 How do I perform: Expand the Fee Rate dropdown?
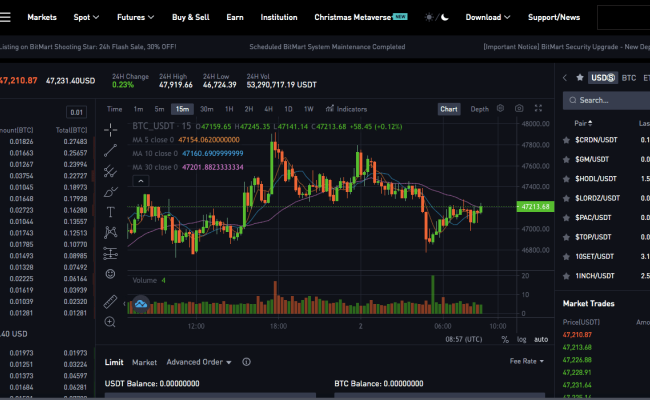526,362
